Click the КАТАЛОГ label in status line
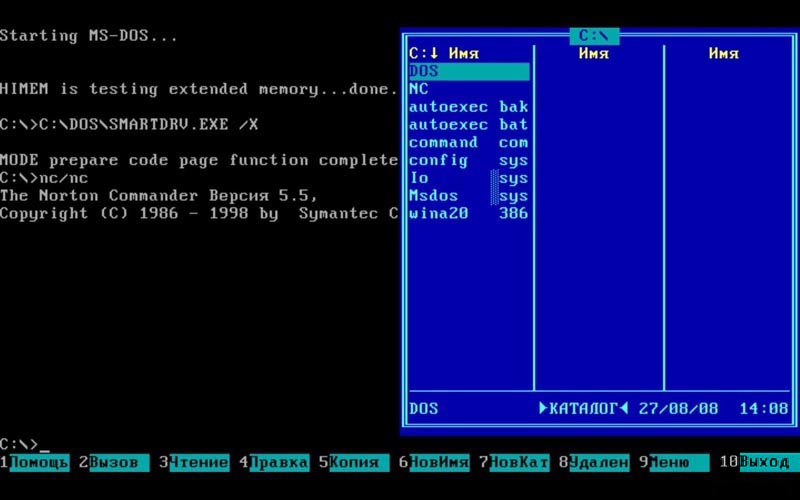 [x=584, y=409]
